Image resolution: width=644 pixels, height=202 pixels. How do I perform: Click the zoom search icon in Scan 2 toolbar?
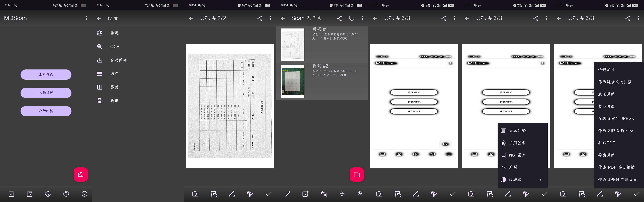pos(360,194)
